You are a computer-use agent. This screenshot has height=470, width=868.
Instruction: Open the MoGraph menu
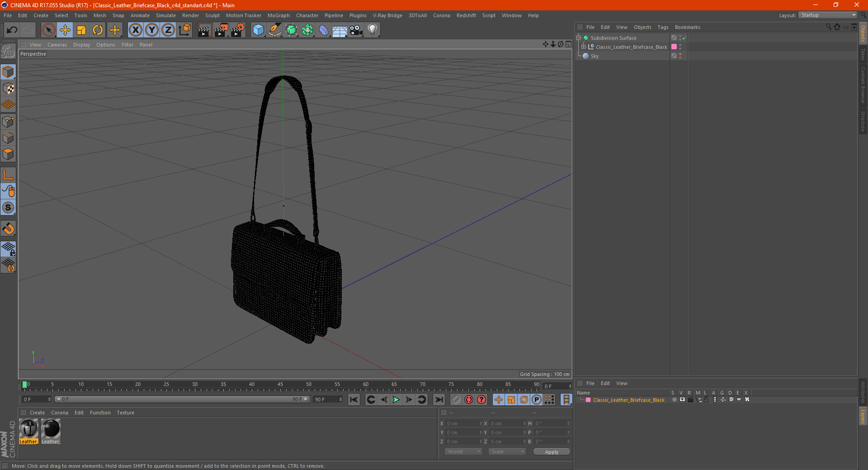278,15
